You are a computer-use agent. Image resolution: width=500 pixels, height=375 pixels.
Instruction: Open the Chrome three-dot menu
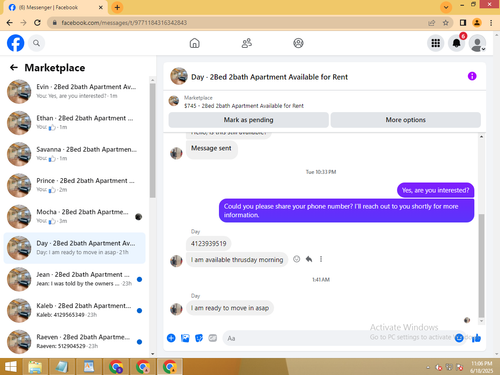[x=491, y=23]
